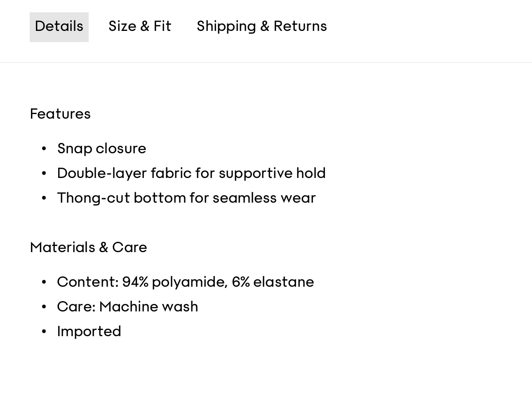
Task: Click the 'Thong-cut bottom for seamless wear' line
Action: [186, 198]
